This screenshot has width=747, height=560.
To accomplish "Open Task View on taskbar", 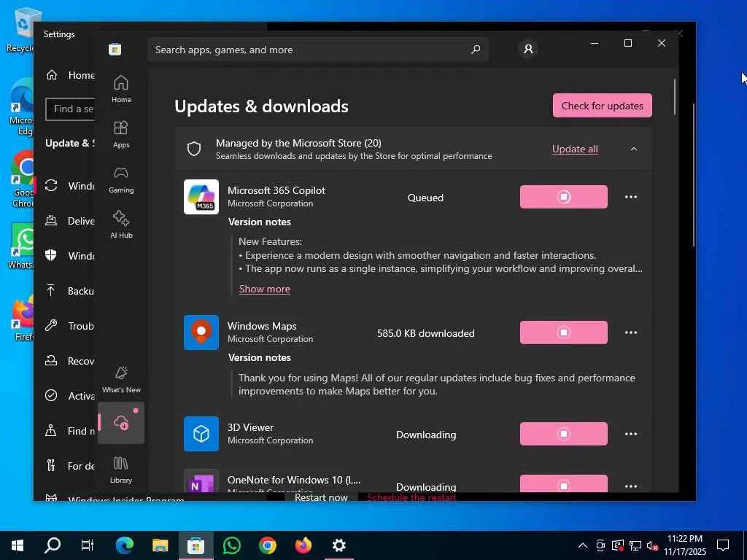I will (x=88, y=545).
